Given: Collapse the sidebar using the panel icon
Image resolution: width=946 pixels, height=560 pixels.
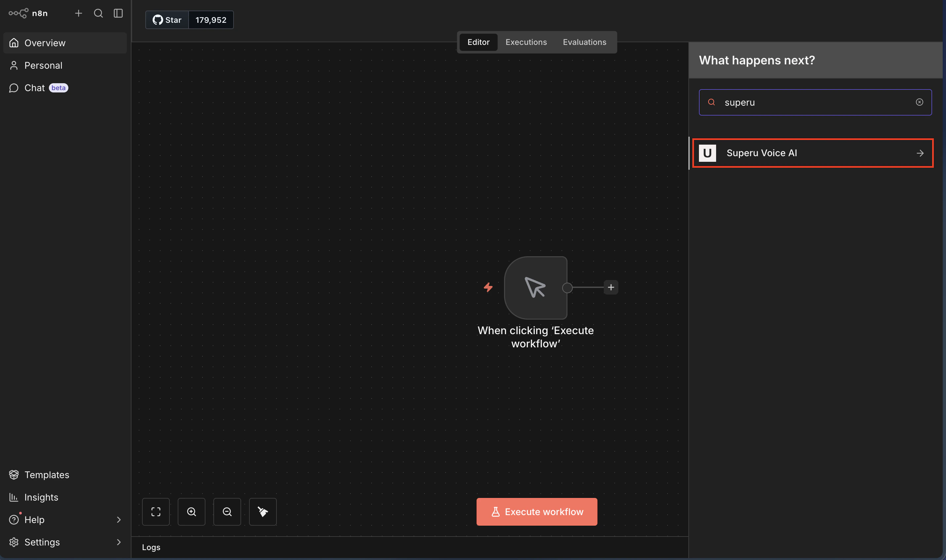Looking at the screenshot, I should tap(118, 13).
